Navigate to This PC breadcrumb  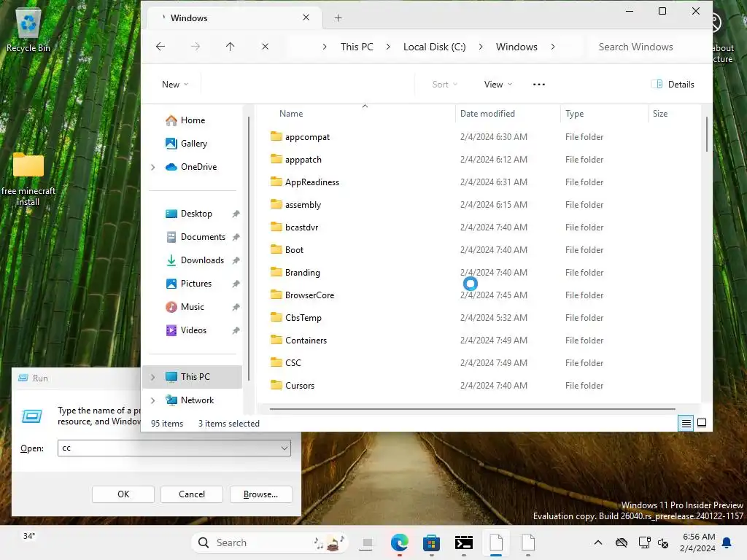(357, 47)
